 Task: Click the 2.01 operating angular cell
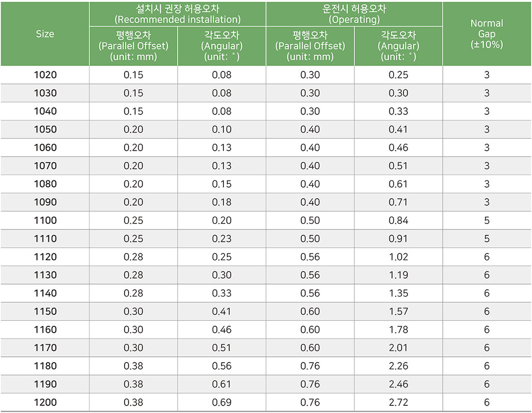point(398,348)
